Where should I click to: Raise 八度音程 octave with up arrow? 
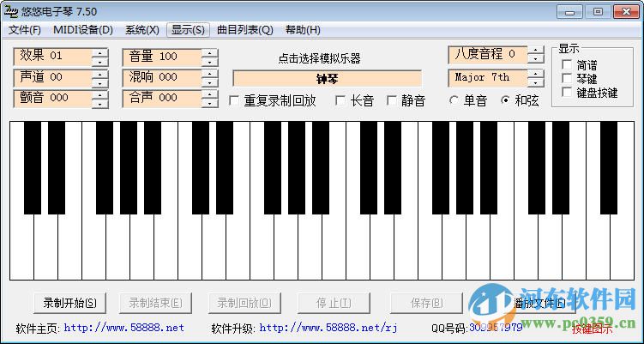pos(536,50)
